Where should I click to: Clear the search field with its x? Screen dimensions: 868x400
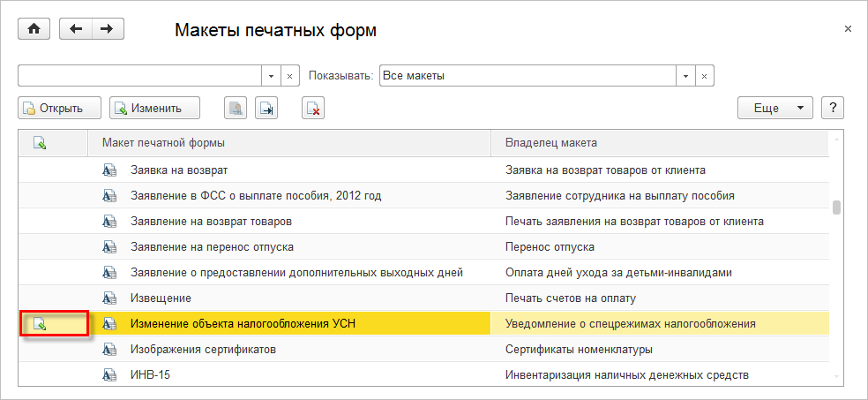click(289, 76)
